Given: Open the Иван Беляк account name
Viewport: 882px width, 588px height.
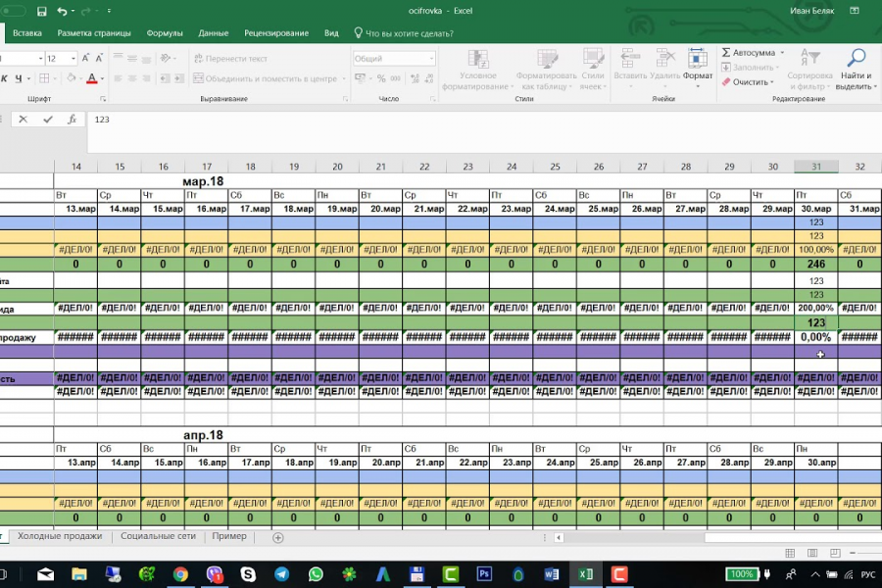Looking at the screenshot, I should pyautogui.click(x=811, y=11).
